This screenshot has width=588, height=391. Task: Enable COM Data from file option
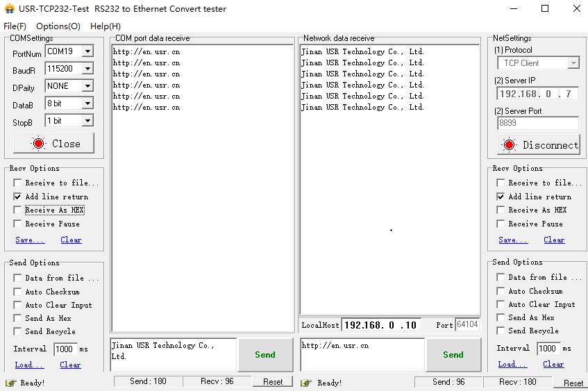click(17, 278)
